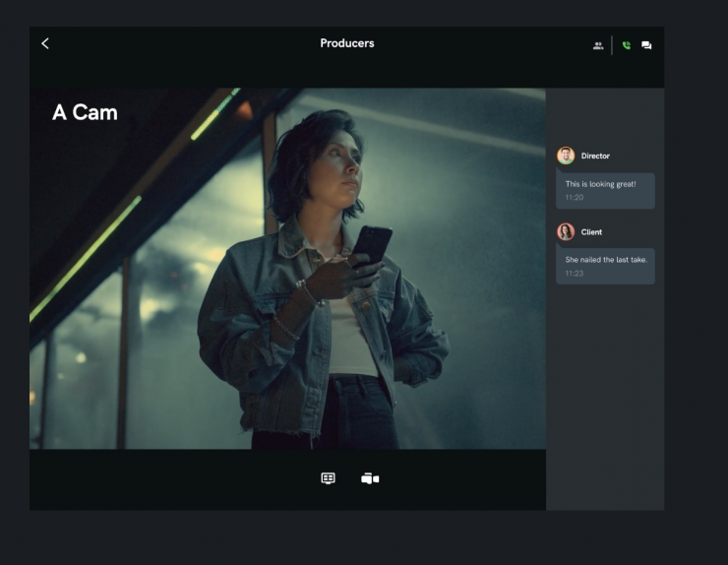Click the Director name in chat
Image resolution: width=728 pixels, height=565 pixels.
[x=595, y=156]
